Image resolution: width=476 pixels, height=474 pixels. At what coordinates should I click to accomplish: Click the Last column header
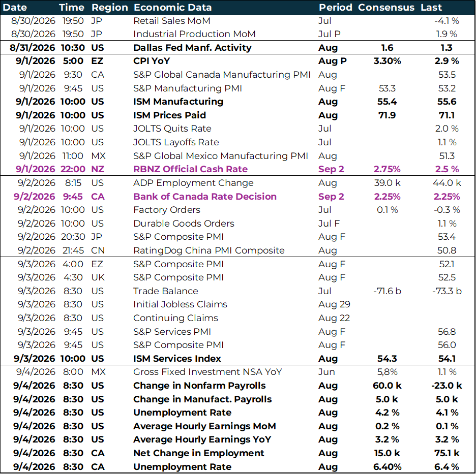coord(431,7)
